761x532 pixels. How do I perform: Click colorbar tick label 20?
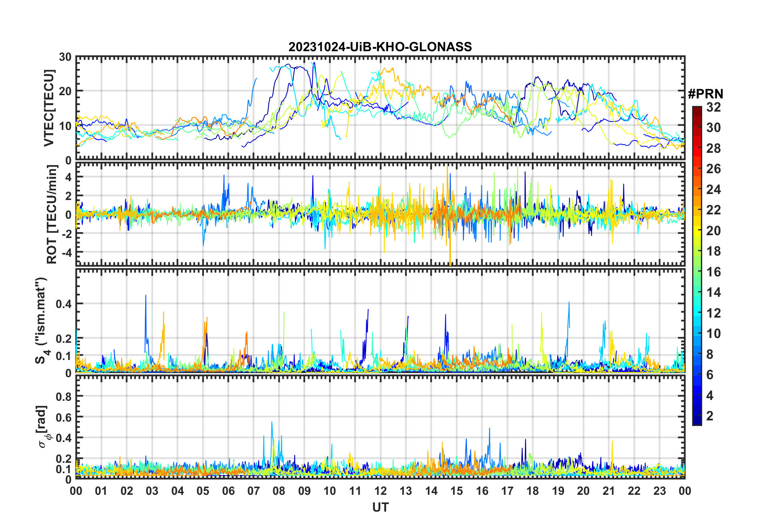(x=713, y=231)
